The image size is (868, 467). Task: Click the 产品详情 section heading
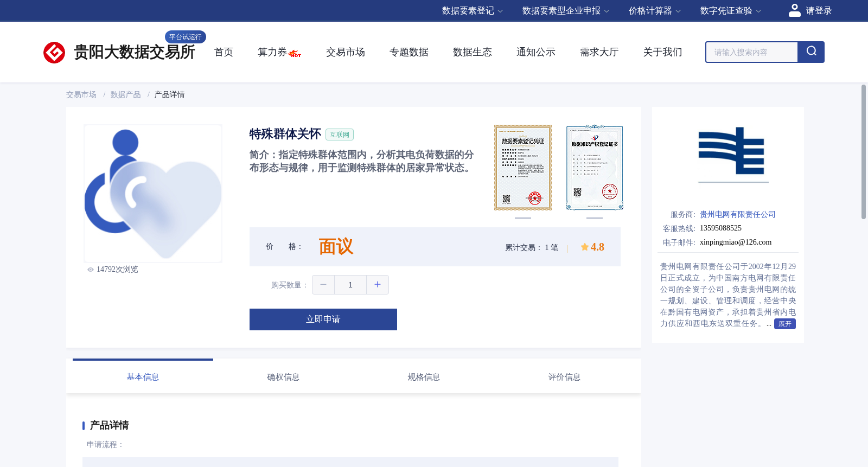pos(109,425)
